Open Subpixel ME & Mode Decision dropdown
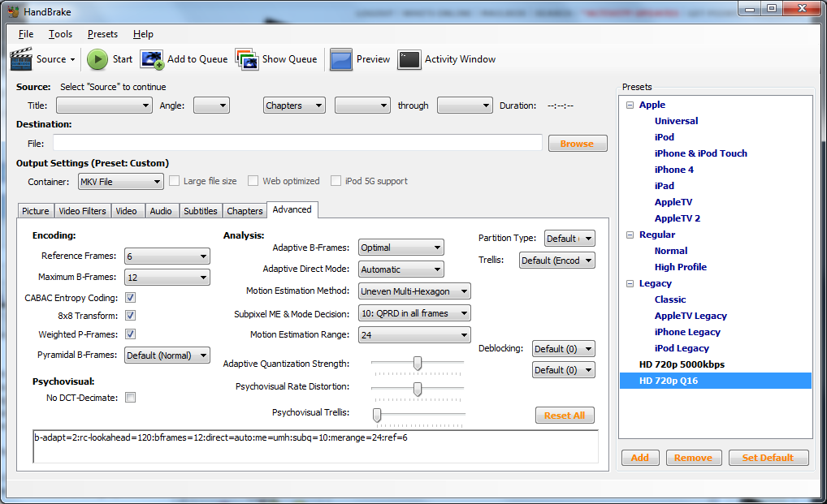Screen dimensions: 827x504 tap(414, 313)
